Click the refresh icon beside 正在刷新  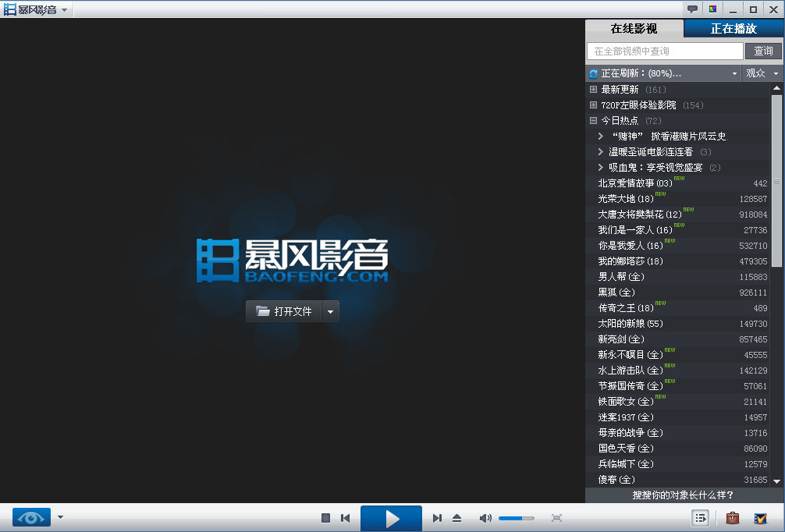click(x=593, y=73)
